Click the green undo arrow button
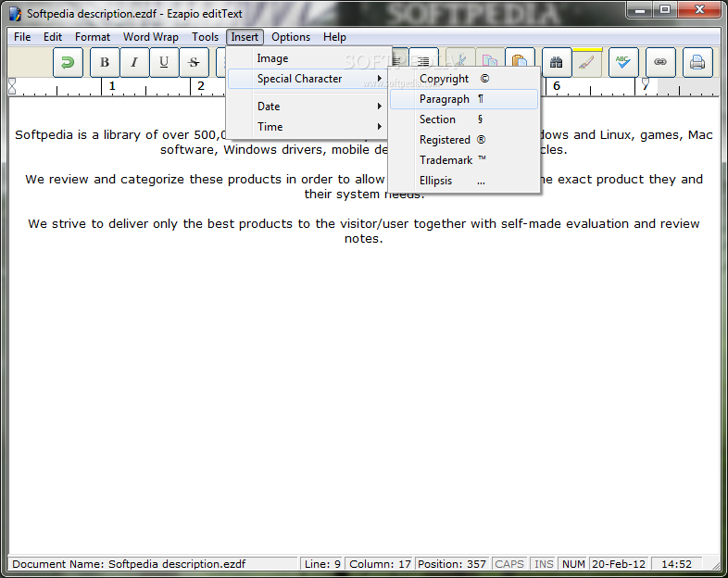The width and height of the screenshot is (728, 578). [x=68, y=62]
